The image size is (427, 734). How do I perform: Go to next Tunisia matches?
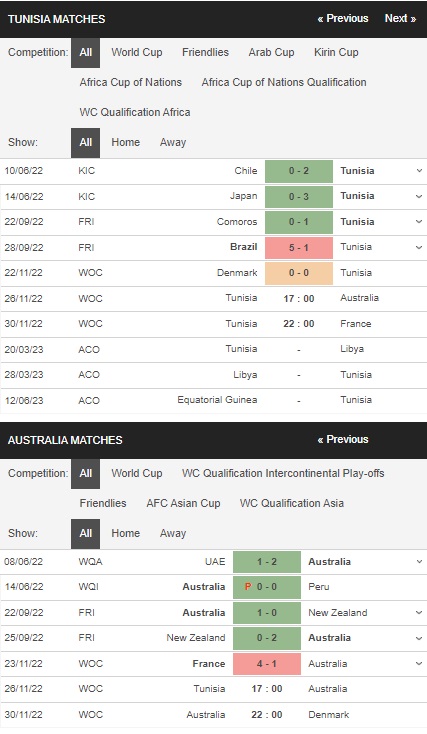point(400,19)
